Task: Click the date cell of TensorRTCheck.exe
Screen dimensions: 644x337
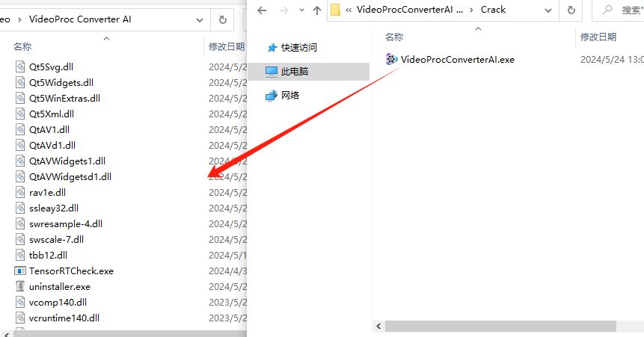Action: [x=227, y=271]
